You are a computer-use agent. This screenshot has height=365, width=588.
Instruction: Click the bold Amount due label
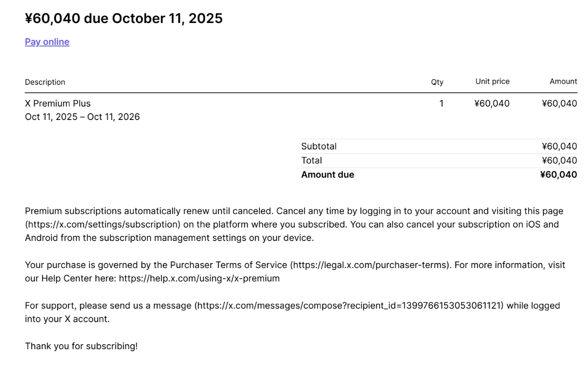(327, 175)
